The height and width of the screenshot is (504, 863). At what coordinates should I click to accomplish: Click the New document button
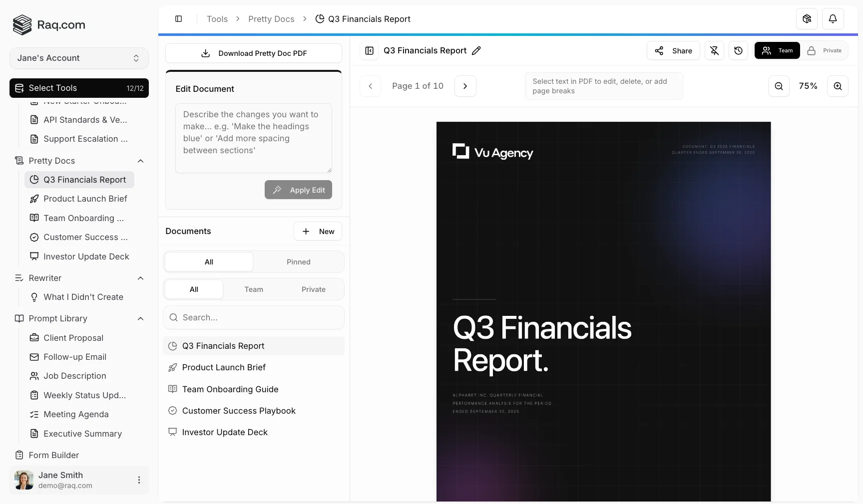pos(318,231)
